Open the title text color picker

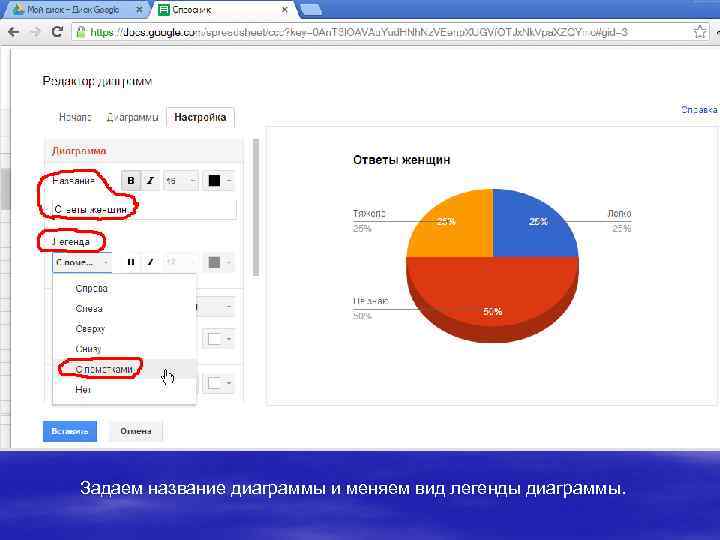point(219,180)
